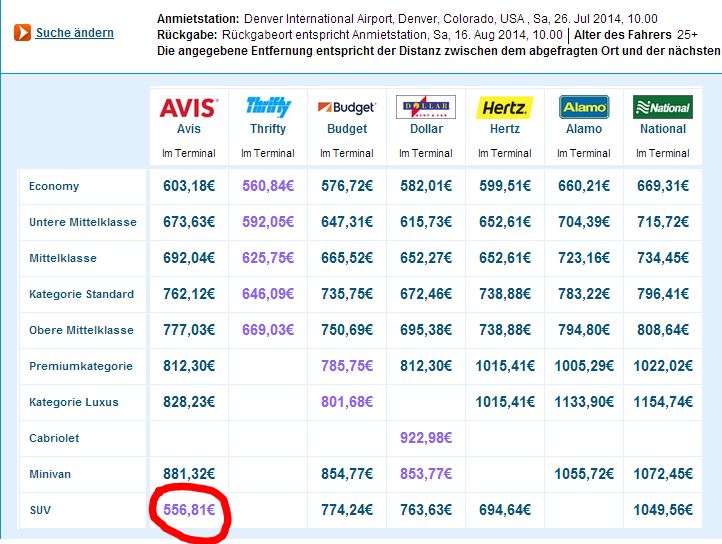Image resolution: width=722 pixels, height=544 pixels.
Task: Click the National logo
Action: 663,107
